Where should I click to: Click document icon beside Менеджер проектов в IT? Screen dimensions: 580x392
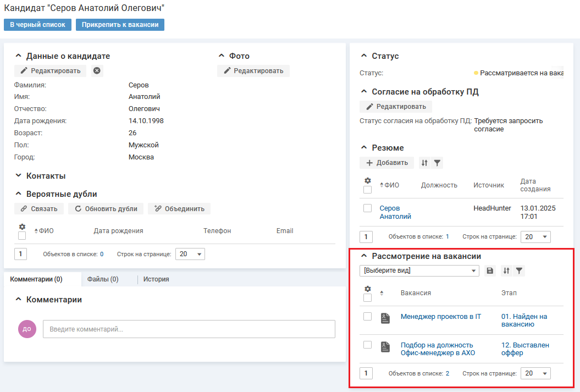click(385, 318)
